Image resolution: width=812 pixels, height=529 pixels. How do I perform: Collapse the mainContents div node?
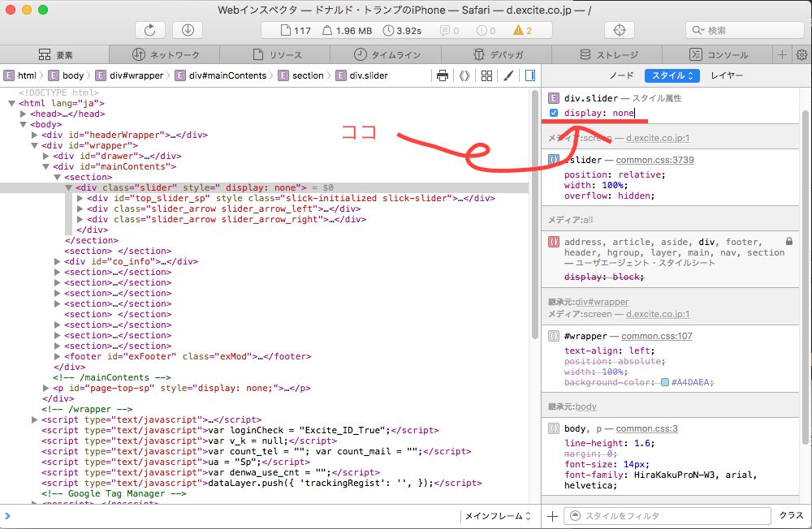pos(45,166)
